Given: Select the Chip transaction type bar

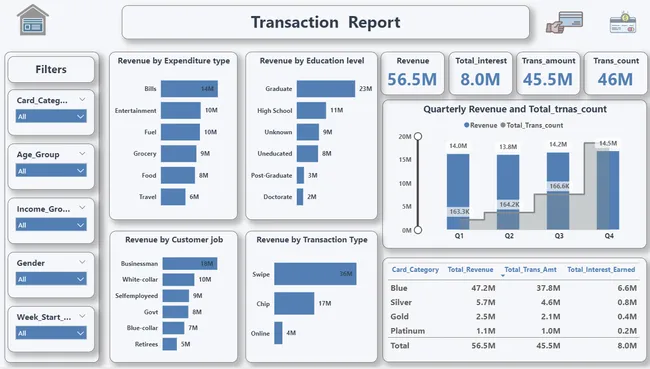Looking at the screenshot, I should coord(294,303).
